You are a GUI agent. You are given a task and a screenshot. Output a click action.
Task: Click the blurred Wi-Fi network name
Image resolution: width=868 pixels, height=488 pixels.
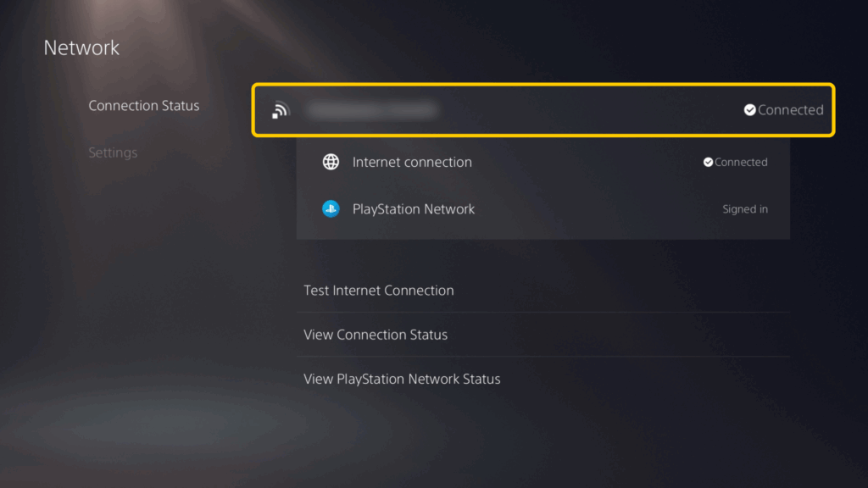click(x=371, y=110)
